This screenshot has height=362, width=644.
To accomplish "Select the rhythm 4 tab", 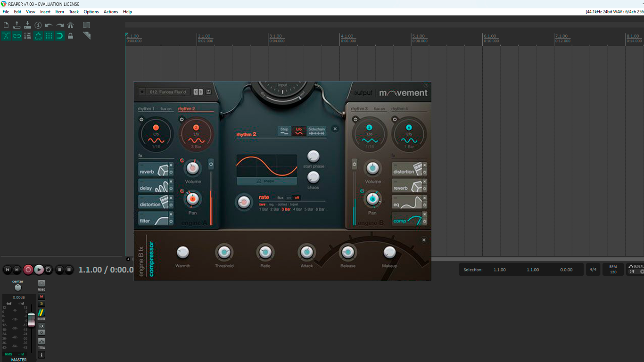I will (x=399, y=109).
